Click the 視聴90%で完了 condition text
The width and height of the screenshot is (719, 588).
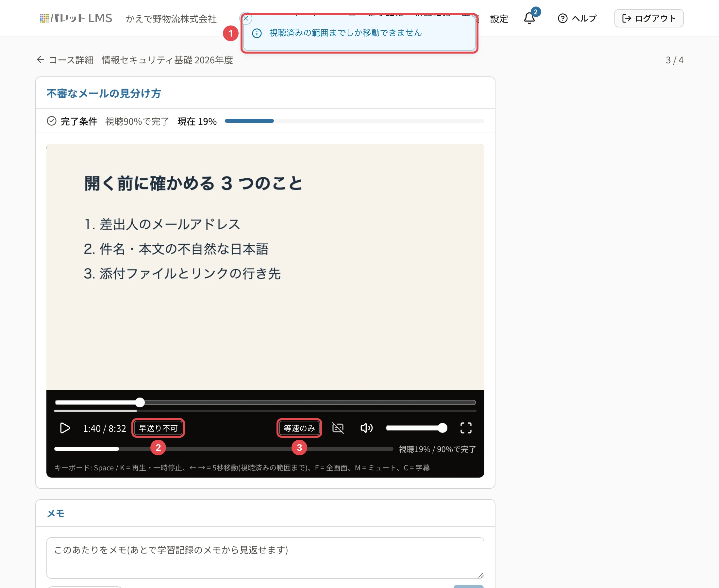click(x=137, y=121)
